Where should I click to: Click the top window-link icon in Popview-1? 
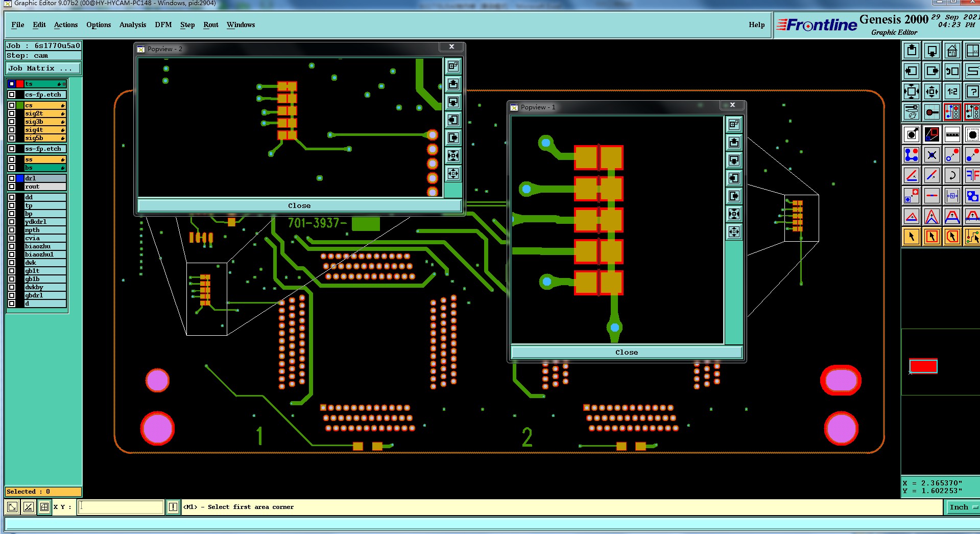click(734, 124)
